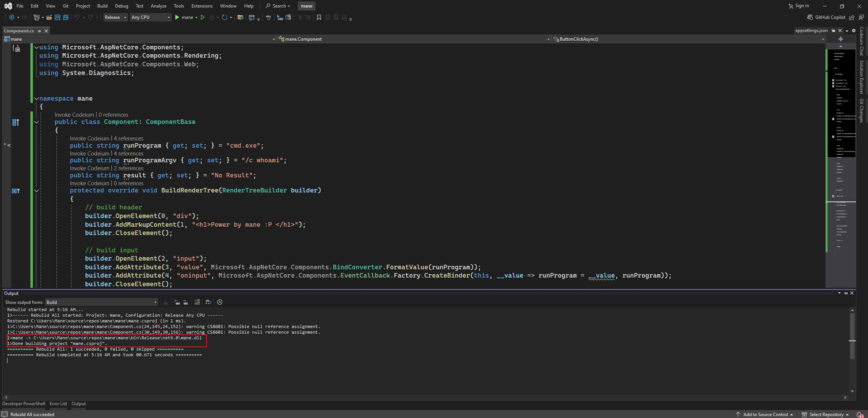Click the spell checker abc icon
This screenshot has width=868, height=418.
268,17
